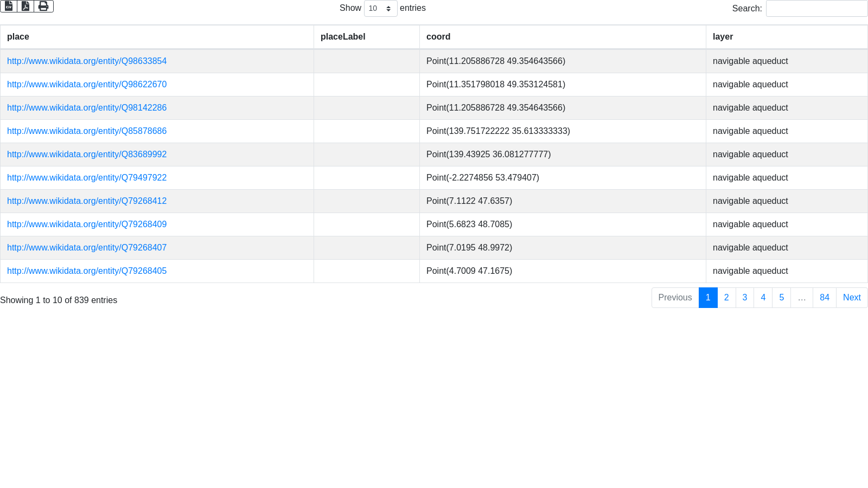Visit the Q79497922 Wikidata link
Viewport: 868px width, 488px height.
coord(87,178)
